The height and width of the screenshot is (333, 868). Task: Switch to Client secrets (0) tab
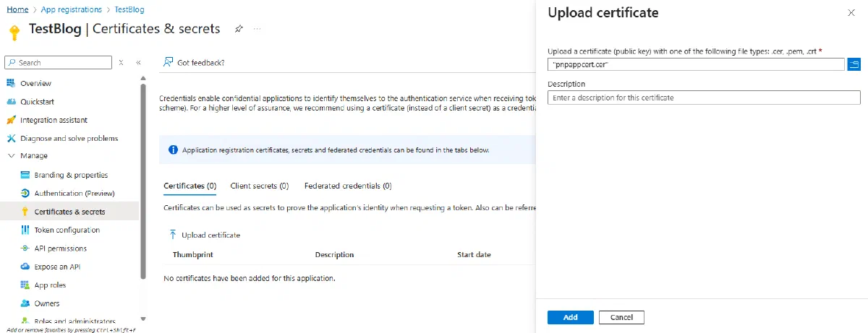260,186
